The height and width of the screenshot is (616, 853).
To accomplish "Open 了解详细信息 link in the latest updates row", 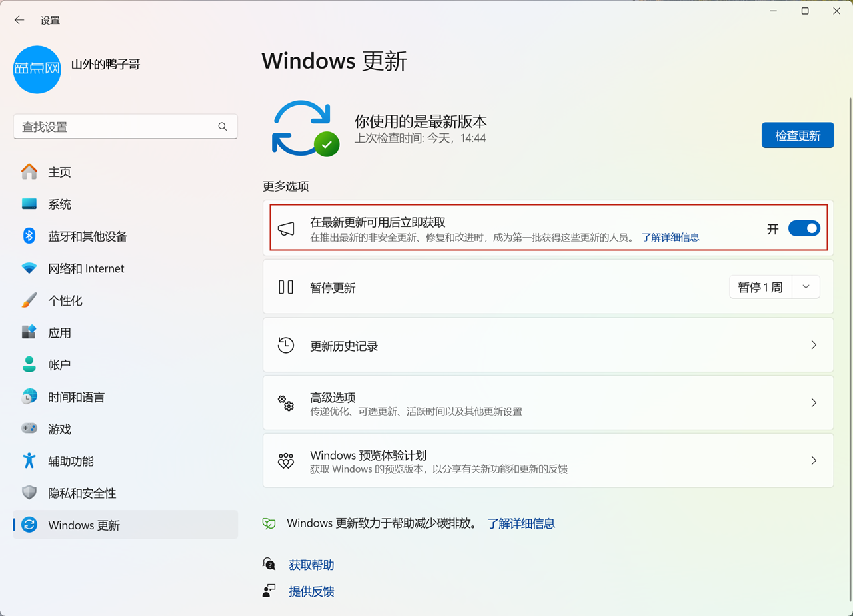I will coord(670,237).
